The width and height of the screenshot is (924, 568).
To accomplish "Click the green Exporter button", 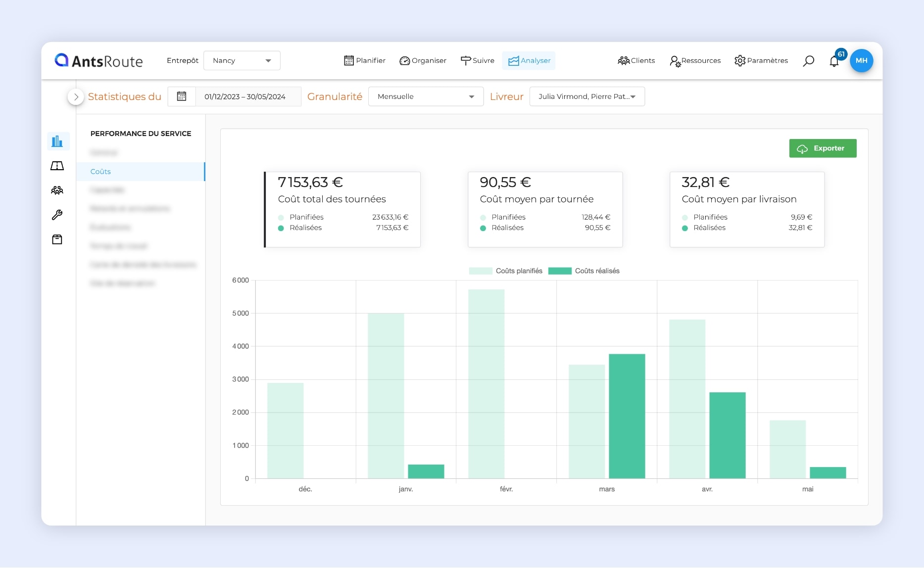I will pyautogui.click(x=823, y=148).
